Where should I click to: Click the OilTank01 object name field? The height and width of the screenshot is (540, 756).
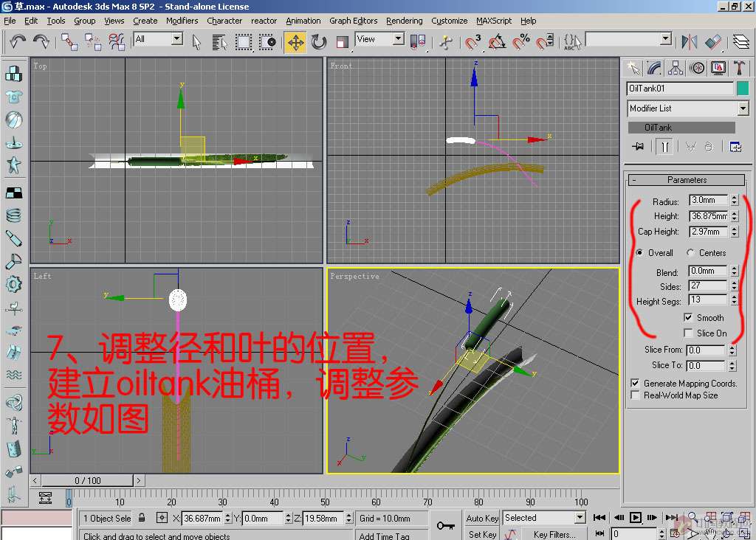pos(680,88)
